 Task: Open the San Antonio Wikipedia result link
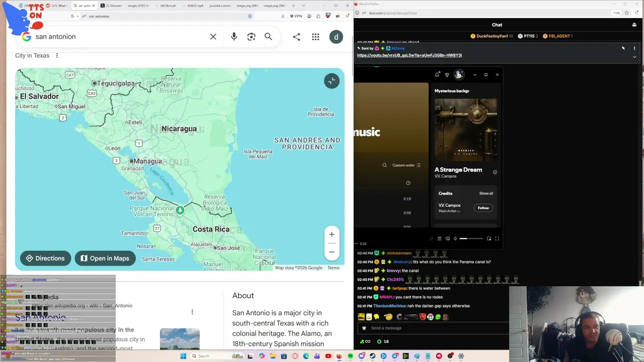coord(41,318)
